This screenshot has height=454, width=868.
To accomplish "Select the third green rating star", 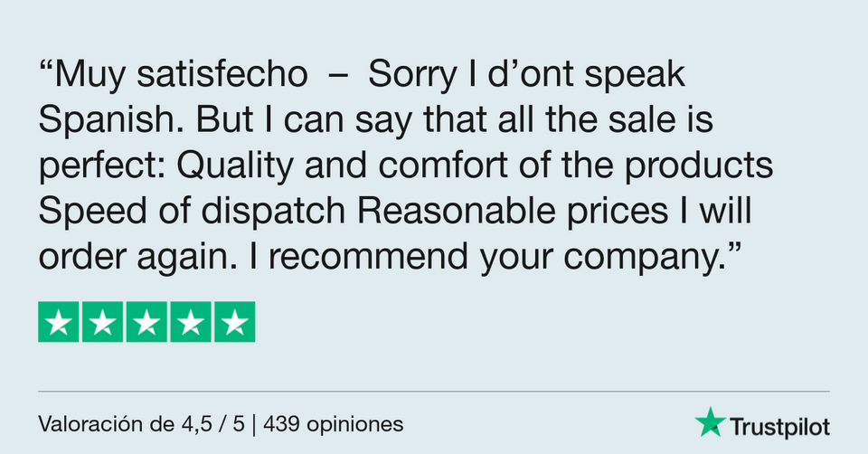I will tap(146, 322).
